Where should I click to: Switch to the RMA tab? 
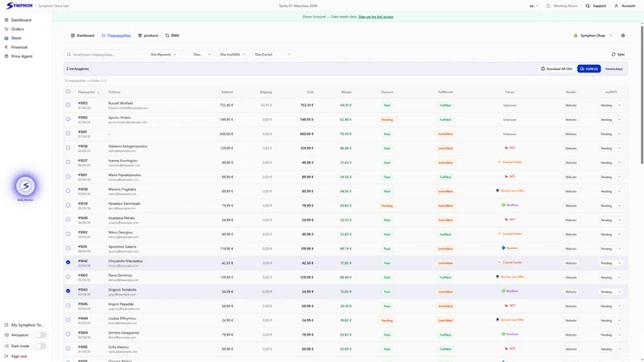pos(172,35)
